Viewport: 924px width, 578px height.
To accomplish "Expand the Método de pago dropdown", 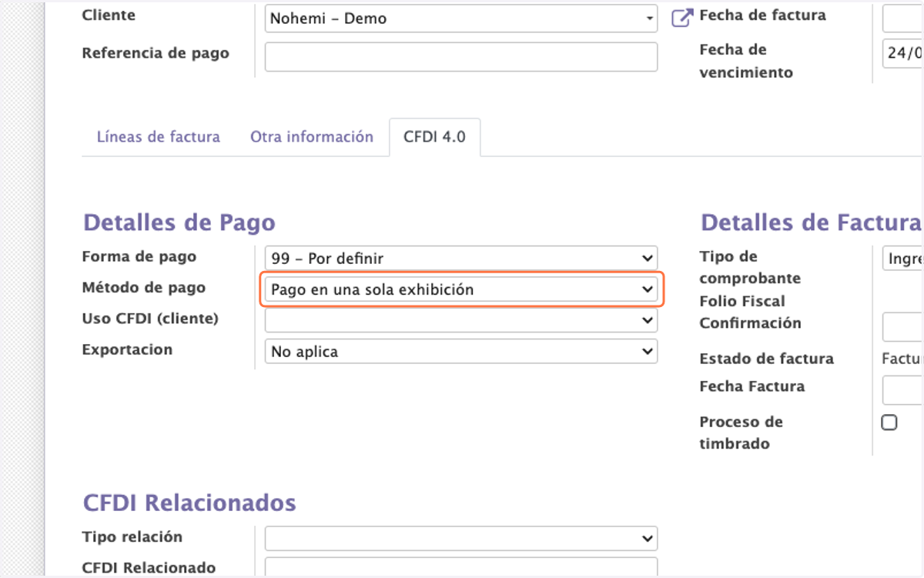I will 461,289.
